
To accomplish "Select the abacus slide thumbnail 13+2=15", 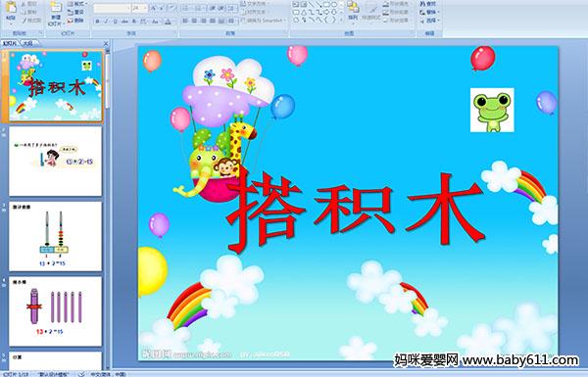I will pyautogui.click(x=55, y=236).
